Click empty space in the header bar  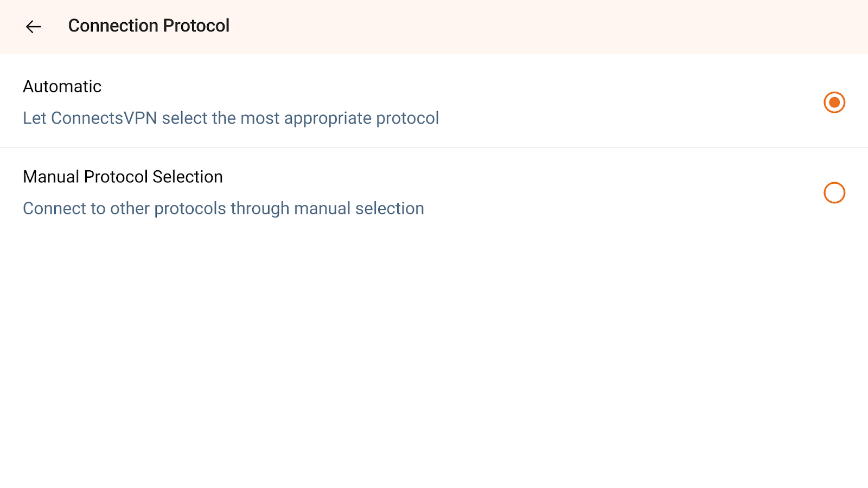pos(542,27)
